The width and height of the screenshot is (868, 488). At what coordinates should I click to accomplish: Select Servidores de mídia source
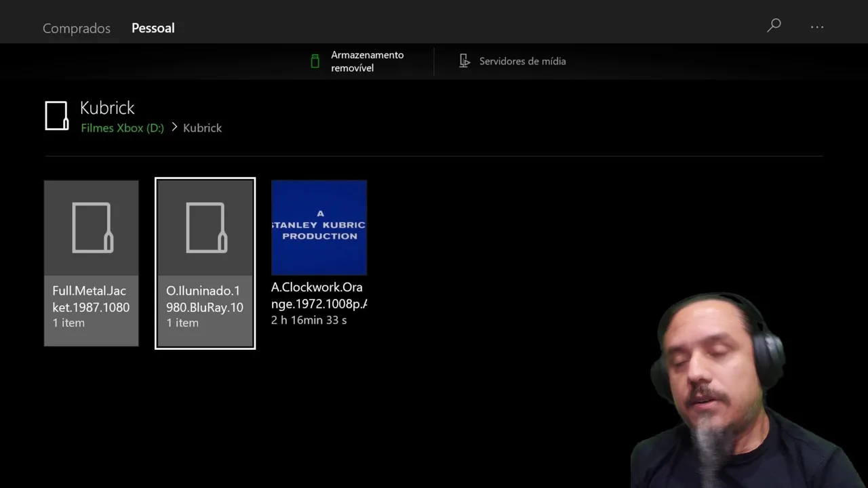tap(522, 61)
